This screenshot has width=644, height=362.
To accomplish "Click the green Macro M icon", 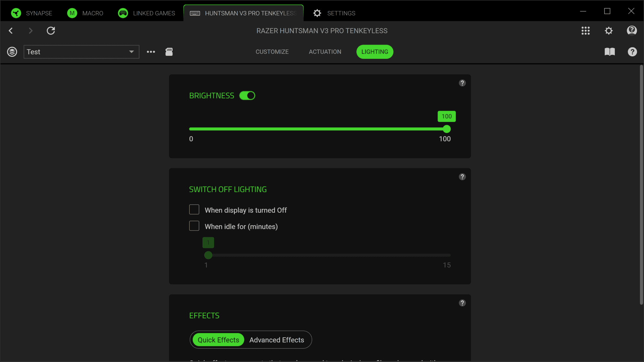I will 72,13.
